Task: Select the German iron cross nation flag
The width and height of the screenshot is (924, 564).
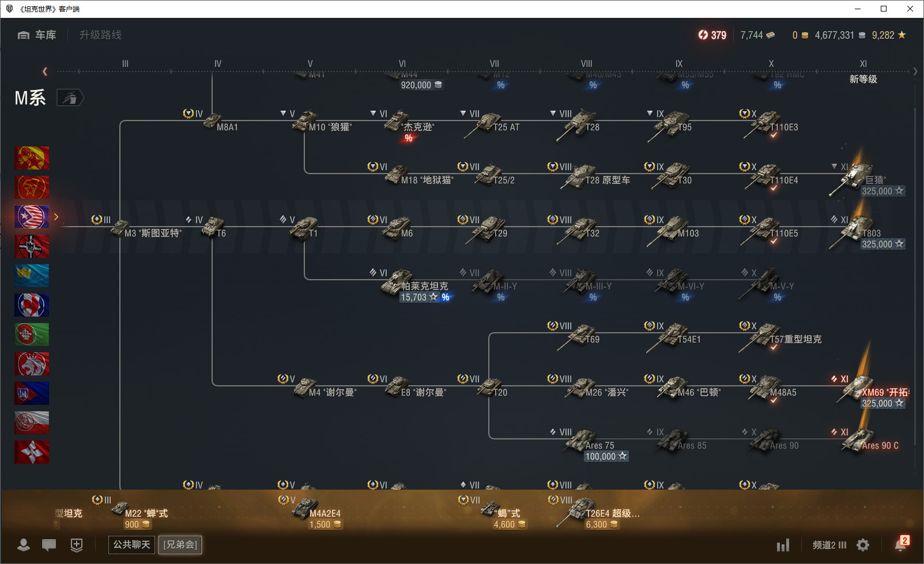Action: point(32,246)
